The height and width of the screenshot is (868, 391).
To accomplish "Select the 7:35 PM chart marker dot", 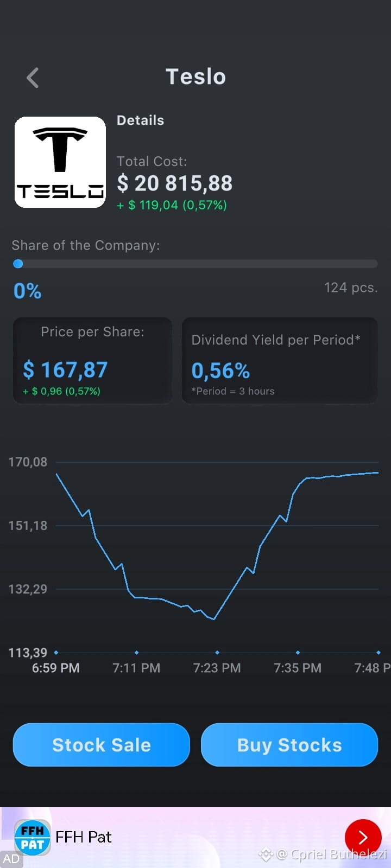I will click(298, 653).
